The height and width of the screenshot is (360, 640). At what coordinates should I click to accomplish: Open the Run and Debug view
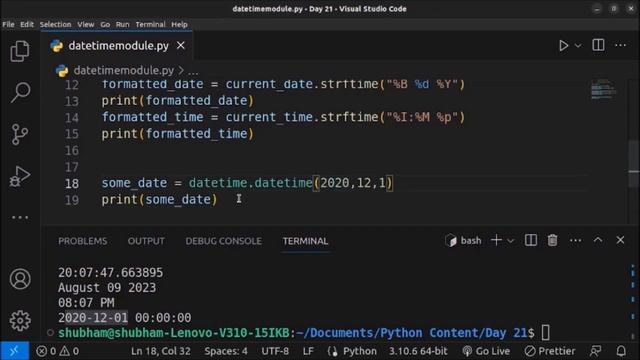point(20,176)
